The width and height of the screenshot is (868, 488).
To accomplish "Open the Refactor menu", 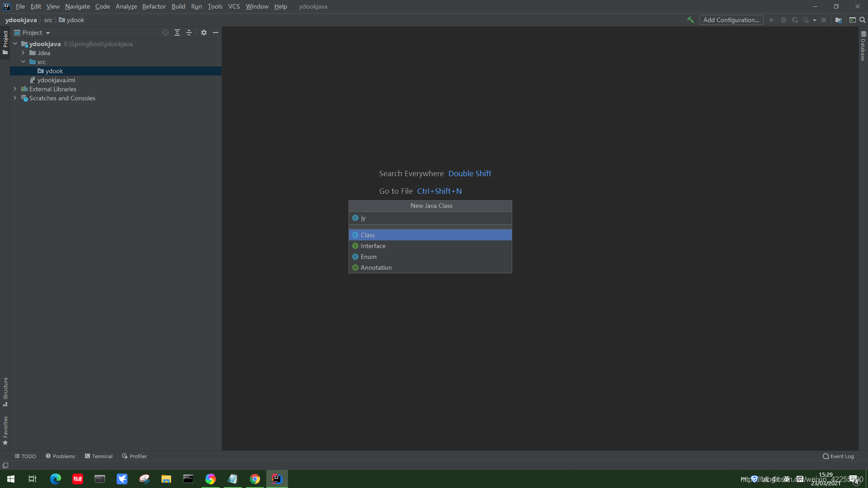I will coord(154,6).
